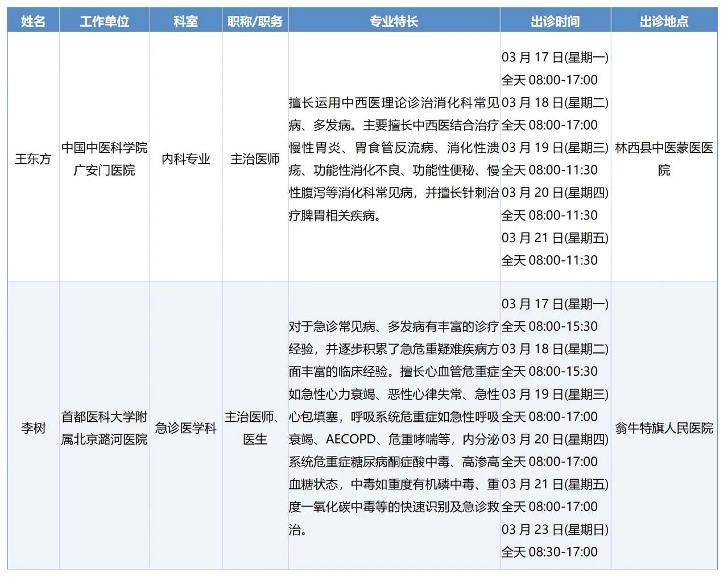Image resolution: width=728 pixels, height=577 pixels.
Task: Select the 内科专业 department cell
Action: click(186, 159)
